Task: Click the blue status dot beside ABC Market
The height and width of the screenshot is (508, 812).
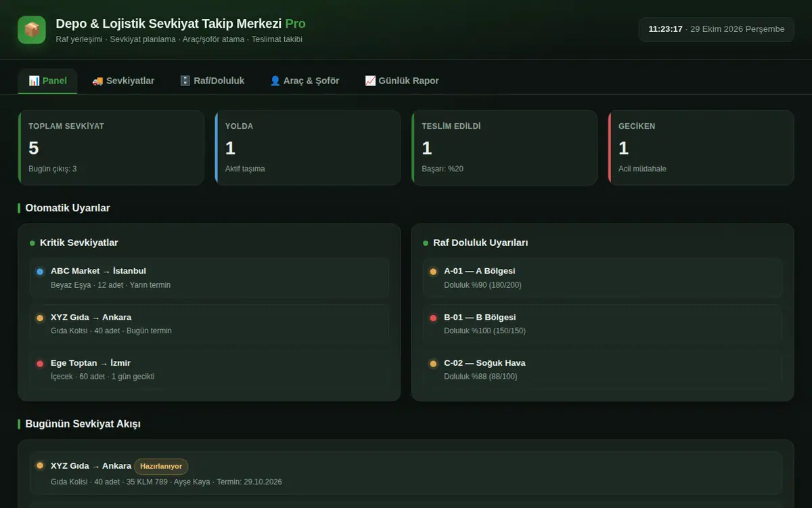Action: [x=40, y=272]
